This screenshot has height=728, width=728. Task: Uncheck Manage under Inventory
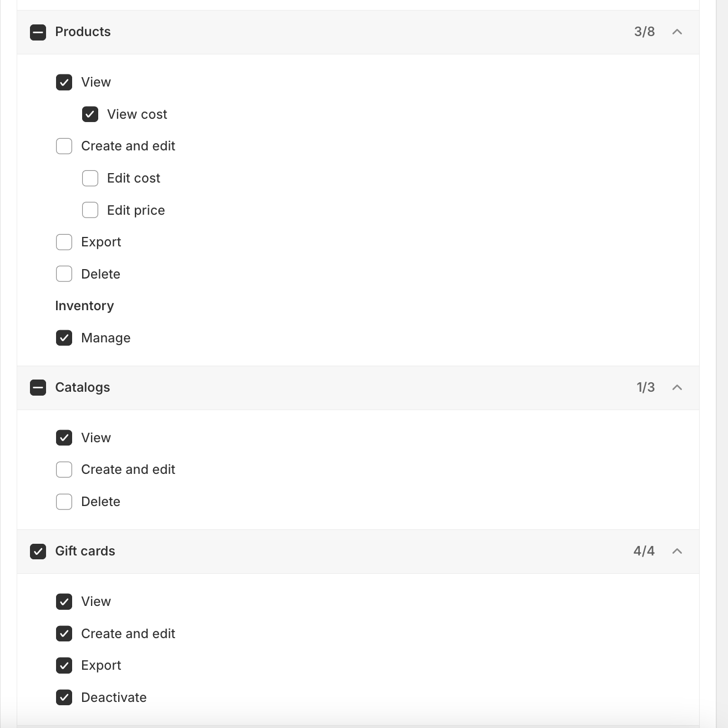click(x=64, y=338)
